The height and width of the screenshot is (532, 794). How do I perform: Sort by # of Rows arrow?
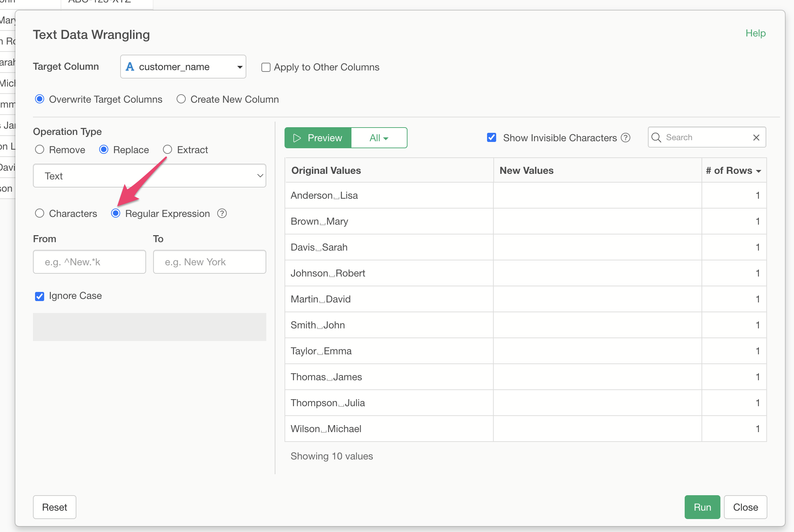[x=759, y=171]
